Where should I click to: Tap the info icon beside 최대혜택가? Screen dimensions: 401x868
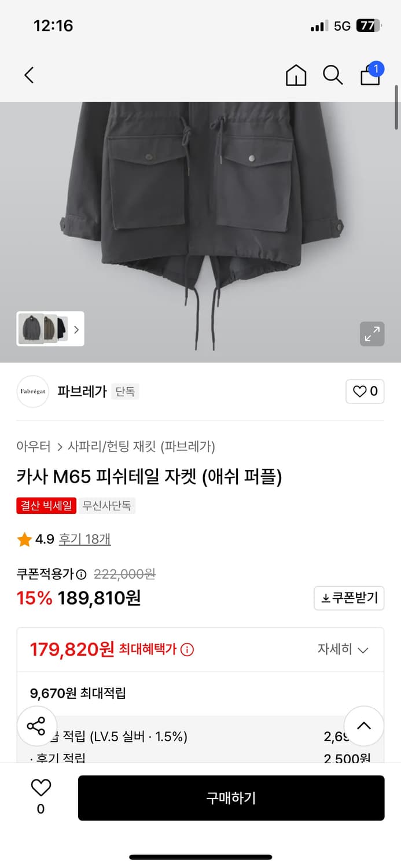point(185,649)
